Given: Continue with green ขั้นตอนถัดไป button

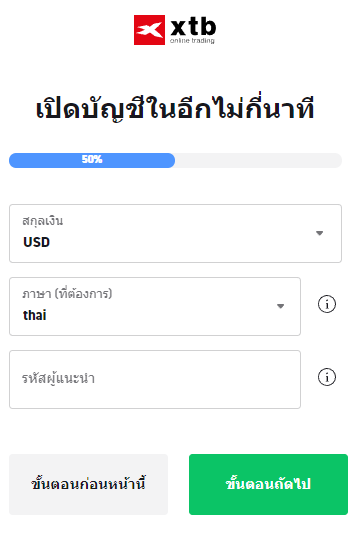Looking at the screenshot, I should (x=268, y=484).
